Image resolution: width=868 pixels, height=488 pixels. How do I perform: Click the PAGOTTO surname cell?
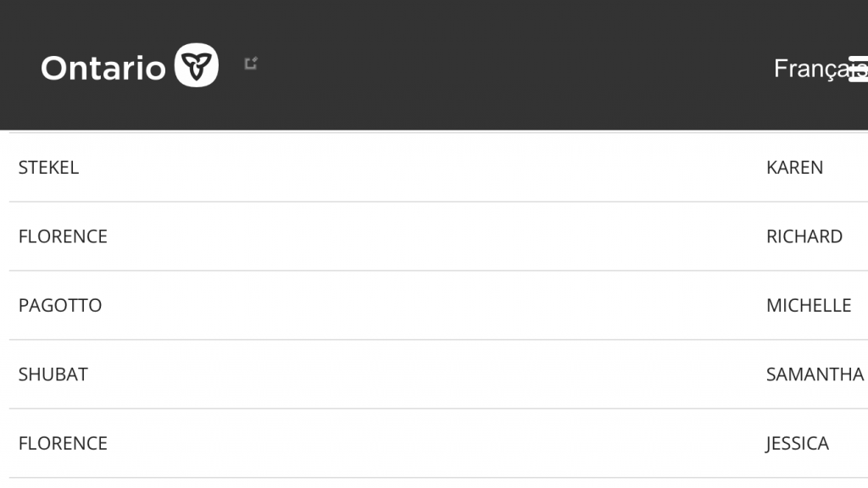(60, 306)
